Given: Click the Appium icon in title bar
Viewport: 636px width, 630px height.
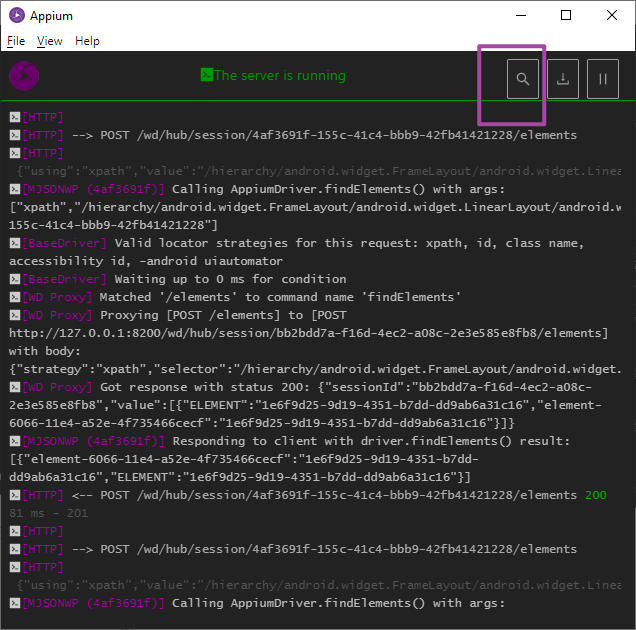Looking at the screenshot, I should click(x=17, y=15).
